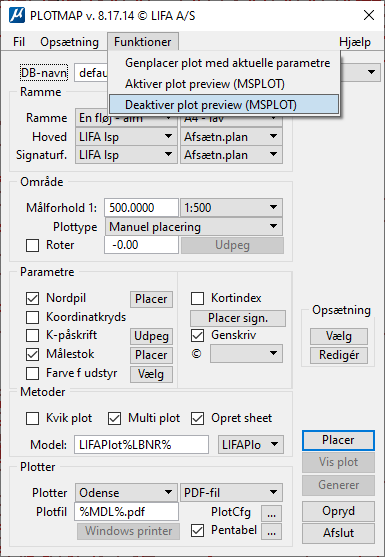Click the Placer sign. button
Viewport: 385px width, 557px height.
(x=238, y=318)
